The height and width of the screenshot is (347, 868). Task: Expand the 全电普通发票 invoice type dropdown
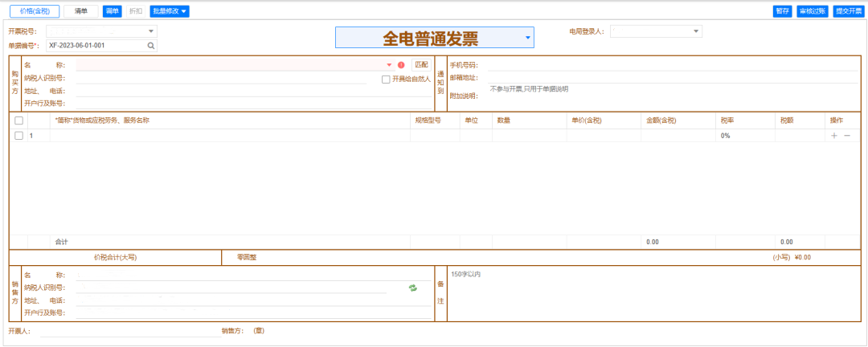click(x=527, y=38)
